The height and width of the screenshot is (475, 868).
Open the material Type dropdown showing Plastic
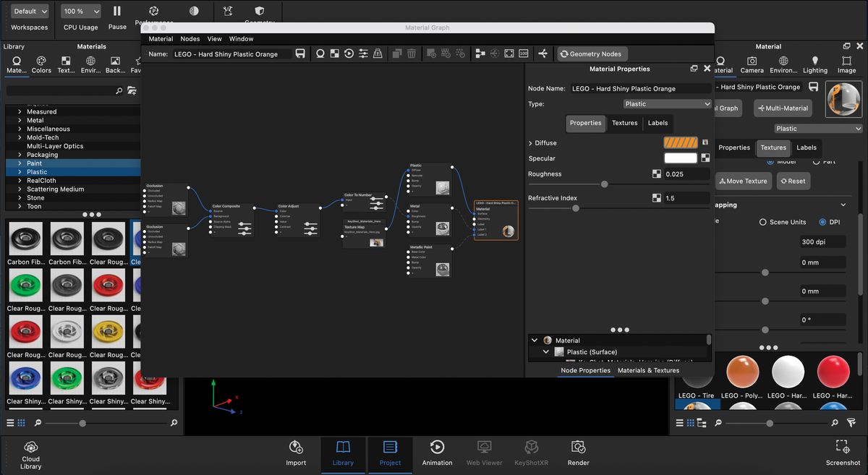pos(666,103)
